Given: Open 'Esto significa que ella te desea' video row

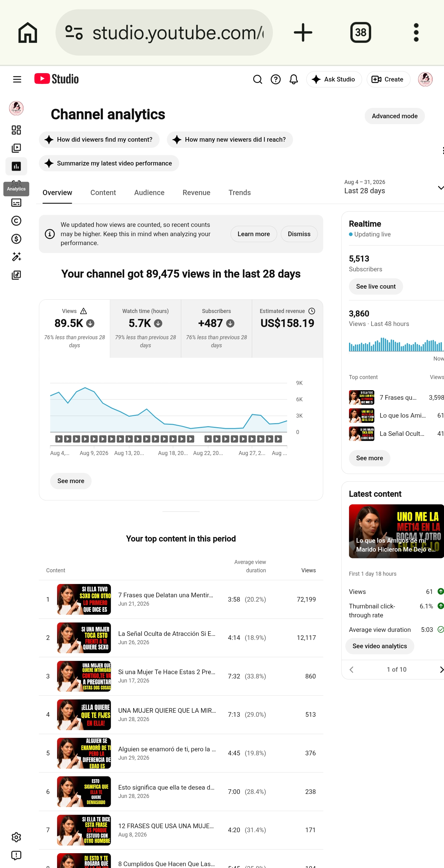Looking at the screenshot, I should [181, 791].
